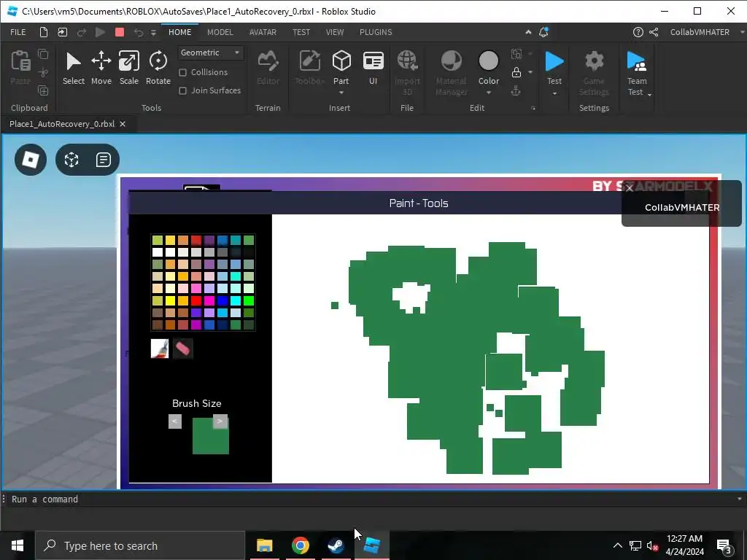
Task: Click the cube icon button in viewport
Action: [71, 160]
